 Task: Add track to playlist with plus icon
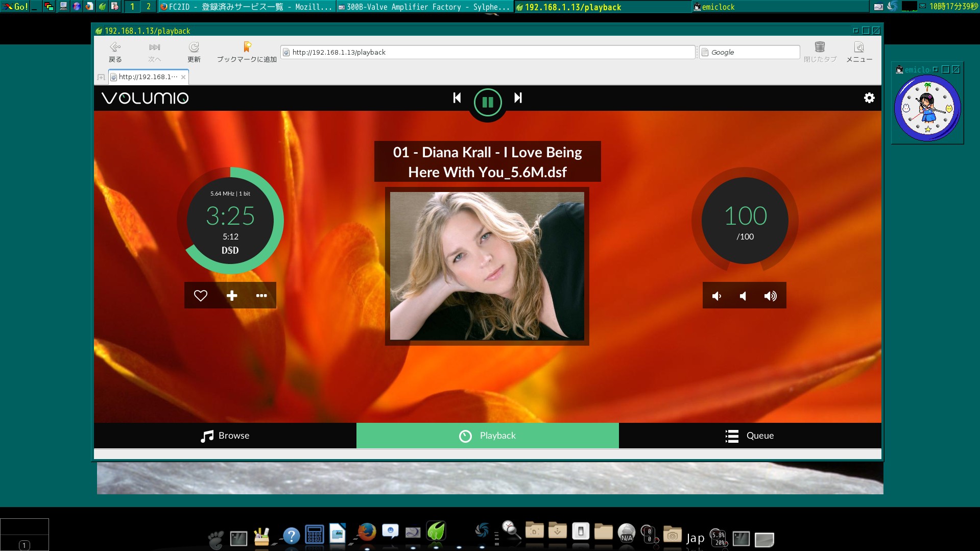(232, 296)
